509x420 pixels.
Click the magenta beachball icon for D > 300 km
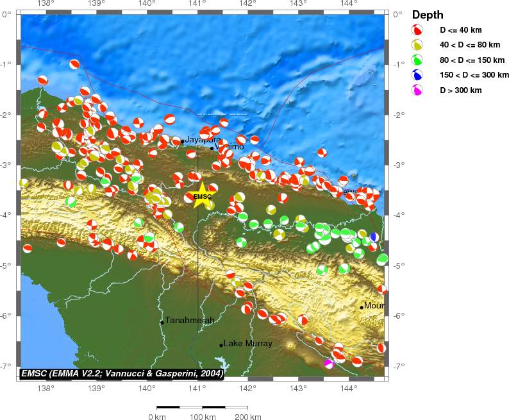pyautogui.click(x=417, y=90)
